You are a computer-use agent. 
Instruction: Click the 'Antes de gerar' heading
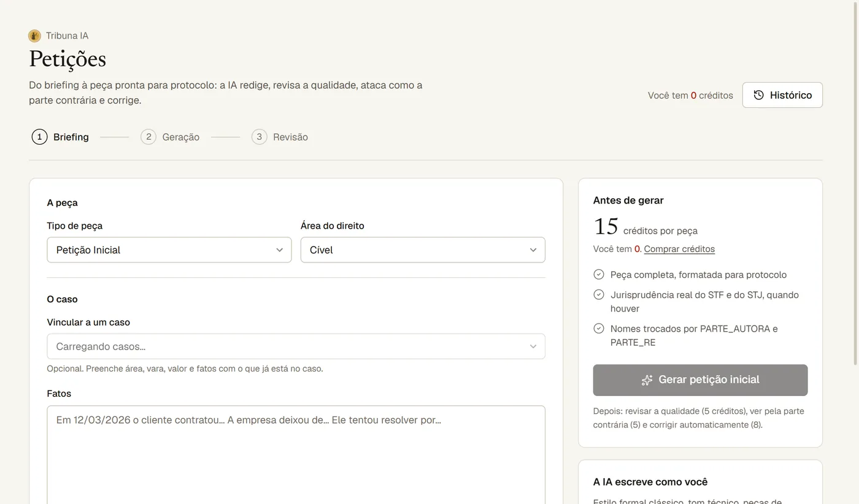(x=628, y=200)
